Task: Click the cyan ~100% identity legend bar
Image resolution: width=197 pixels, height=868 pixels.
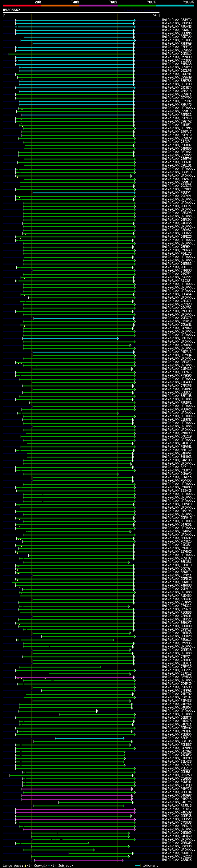Action: [x=175, y=6]
